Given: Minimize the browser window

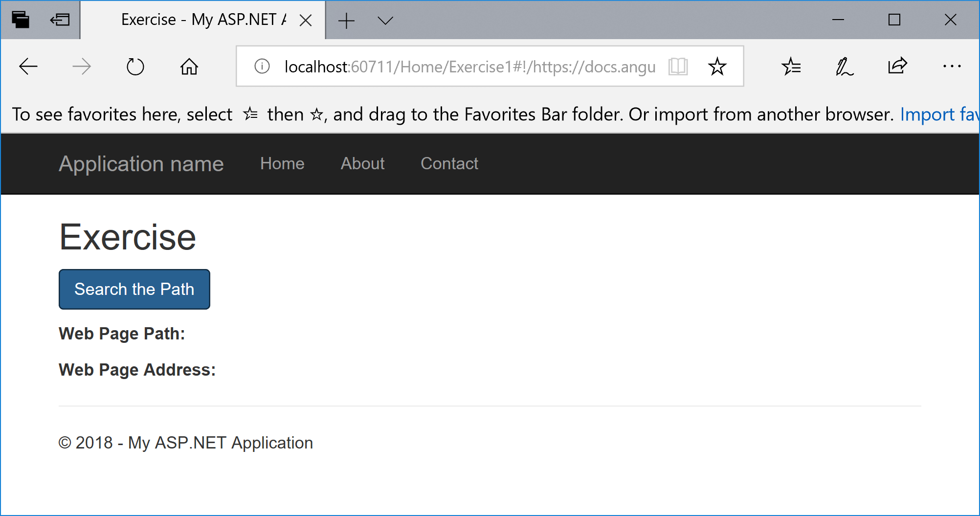Looking at the screenshot, I should [838, 20].
